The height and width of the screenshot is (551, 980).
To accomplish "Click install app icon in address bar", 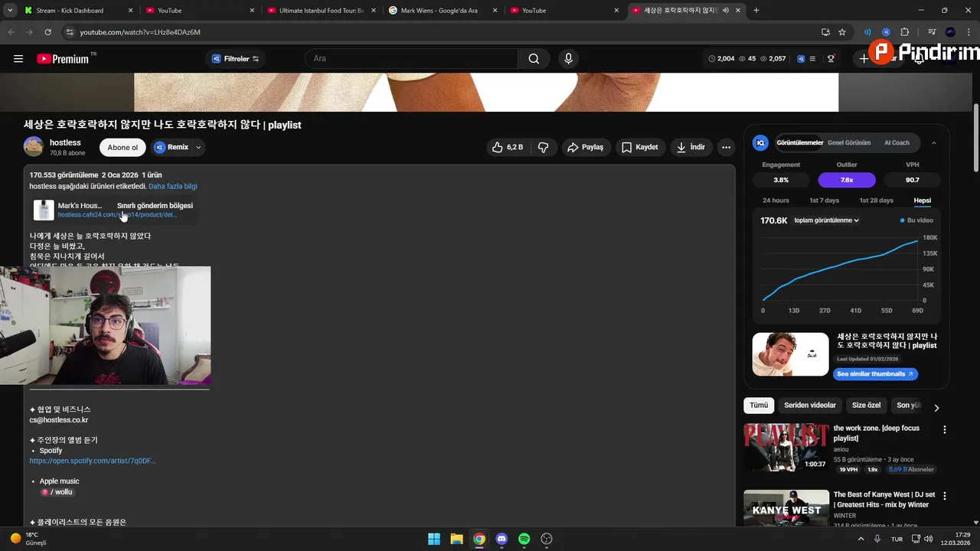I will (825, 32).
